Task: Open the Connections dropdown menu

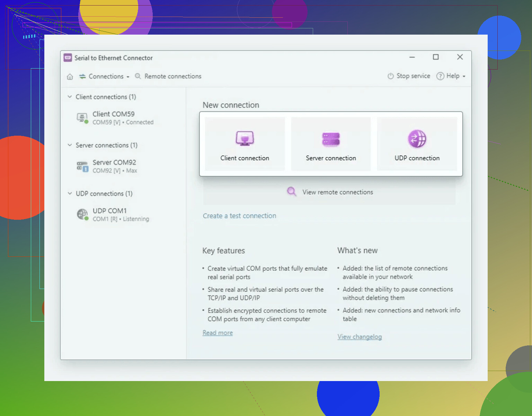Action: (105, 76)
